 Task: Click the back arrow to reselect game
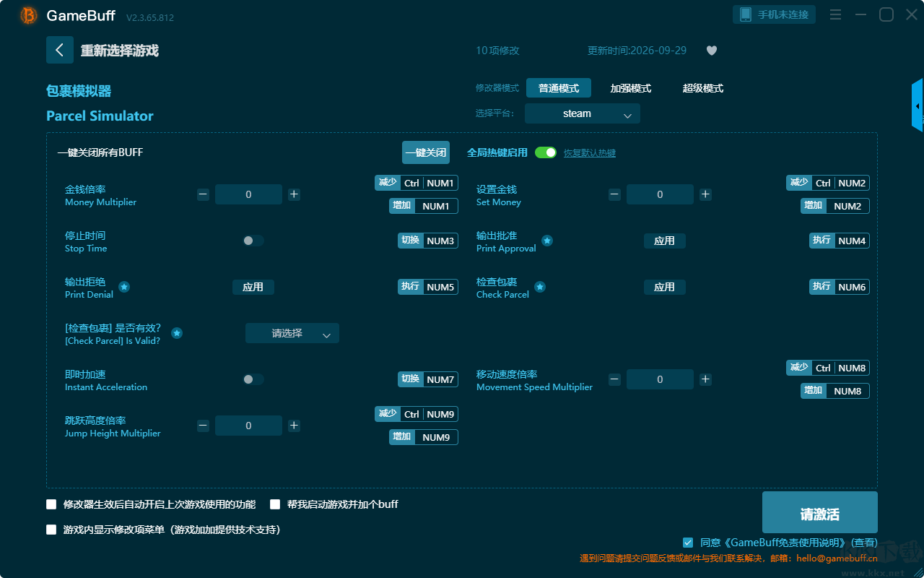point(60,50)
